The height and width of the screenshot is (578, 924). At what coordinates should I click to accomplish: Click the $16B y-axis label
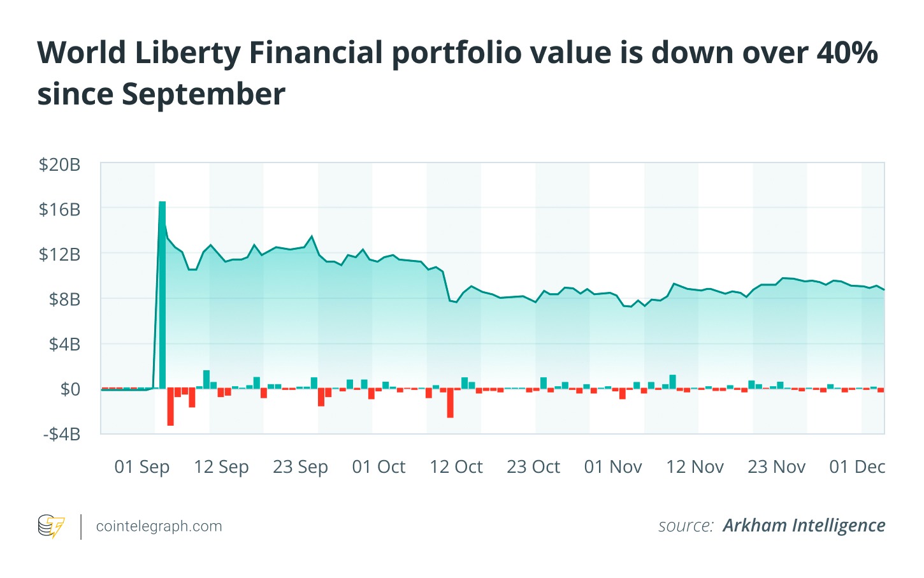59,209
